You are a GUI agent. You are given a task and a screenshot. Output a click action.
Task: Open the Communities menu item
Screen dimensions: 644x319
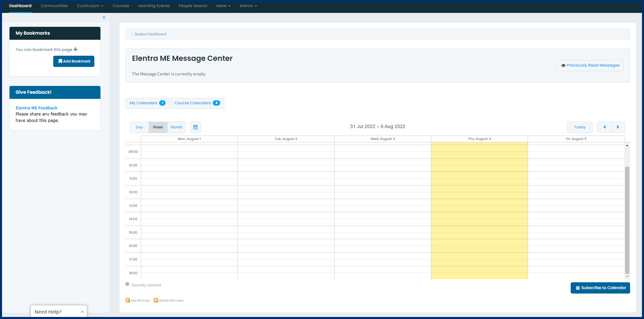tap(54, 6)
